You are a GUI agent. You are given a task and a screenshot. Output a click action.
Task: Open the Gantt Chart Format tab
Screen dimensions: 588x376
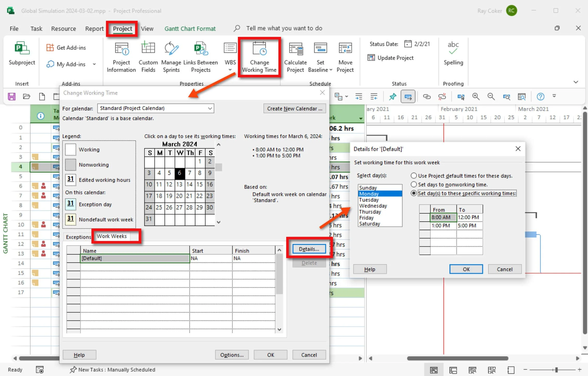tap(190, 29)
